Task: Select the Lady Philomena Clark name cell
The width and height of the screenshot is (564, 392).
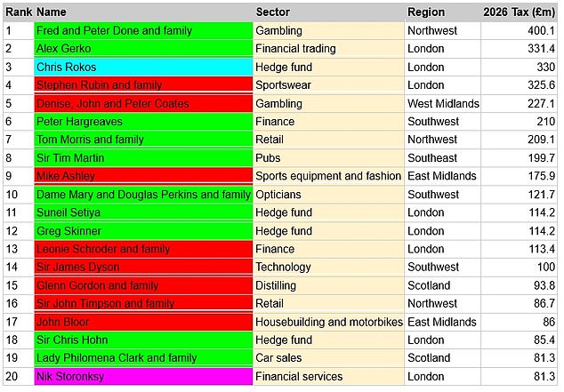Action: point(142,358)
